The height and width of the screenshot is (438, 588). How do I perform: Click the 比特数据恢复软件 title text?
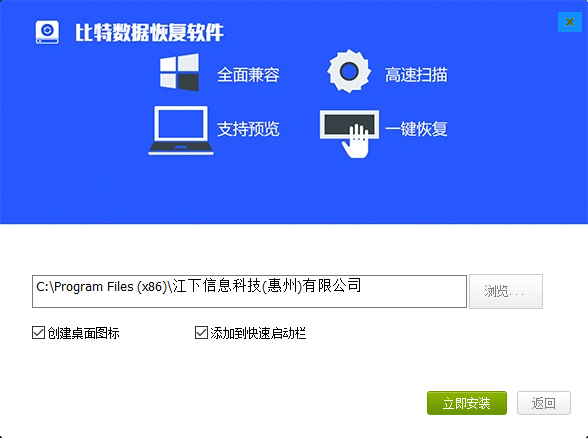[149, 33]
